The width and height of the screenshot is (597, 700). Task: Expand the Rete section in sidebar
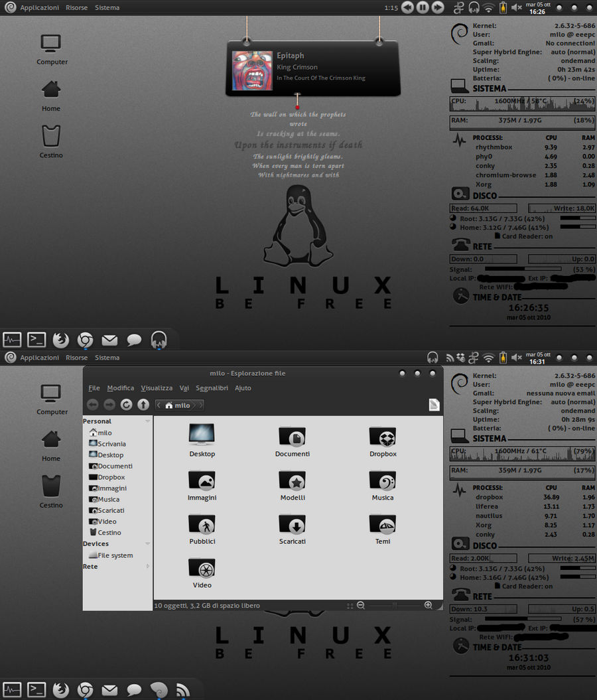pos(148,566)
